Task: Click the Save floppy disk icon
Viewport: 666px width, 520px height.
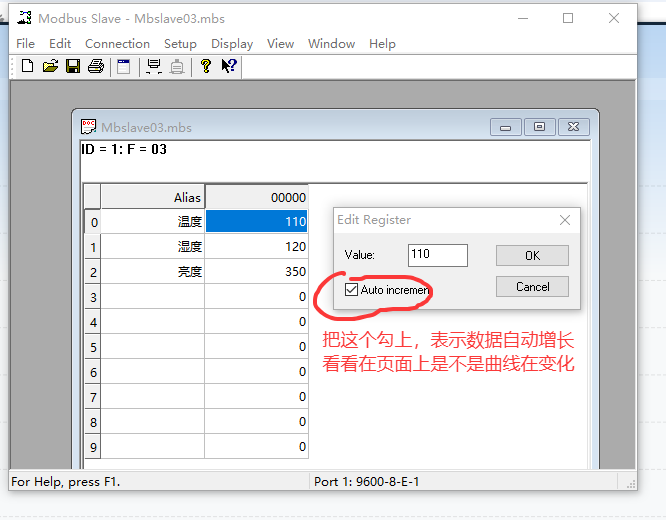Action: (73, 66)
